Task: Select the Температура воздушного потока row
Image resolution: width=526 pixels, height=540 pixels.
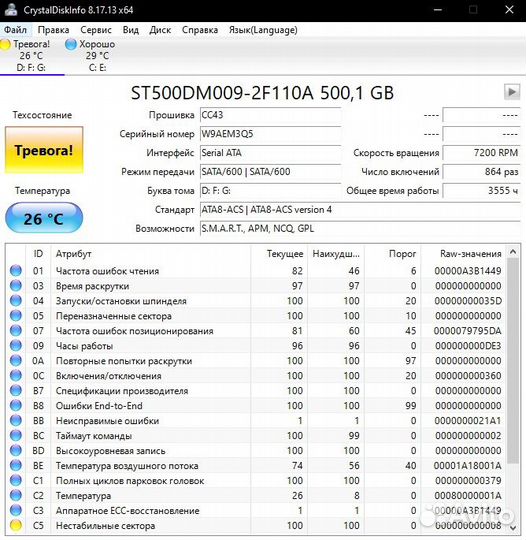Action: point(256,466)
